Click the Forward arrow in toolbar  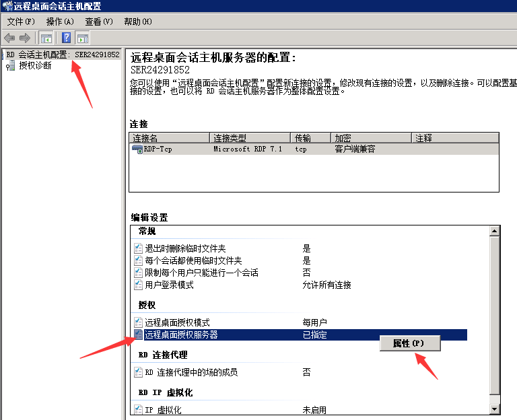pyautogui.click(x=25, y=38)
